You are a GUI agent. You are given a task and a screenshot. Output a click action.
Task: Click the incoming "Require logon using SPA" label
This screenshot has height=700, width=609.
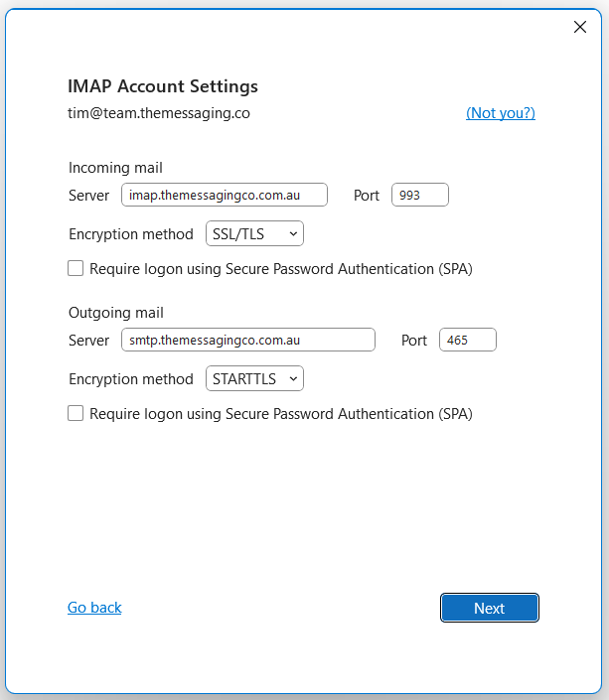[x=281, y=269]
